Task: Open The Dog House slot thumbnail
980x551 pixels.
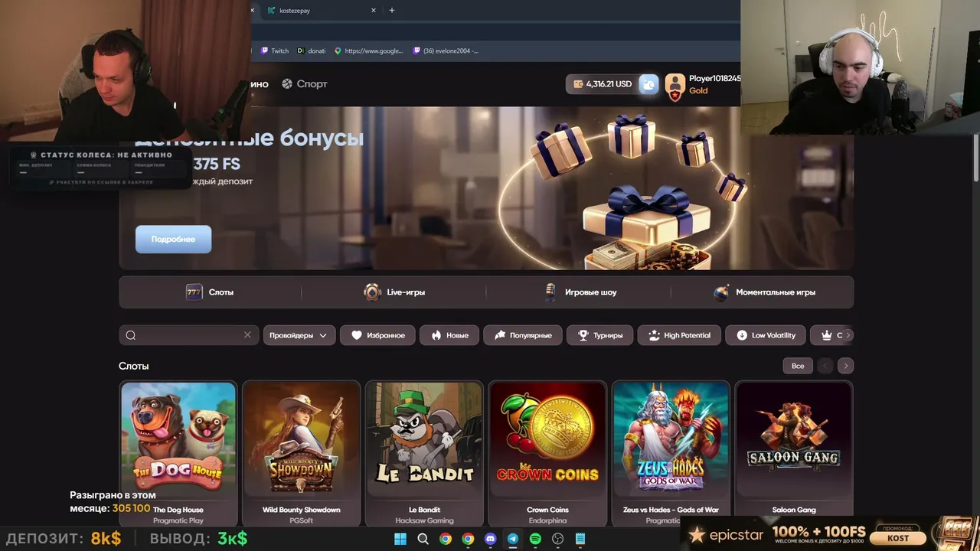Action: coord(178,441)
